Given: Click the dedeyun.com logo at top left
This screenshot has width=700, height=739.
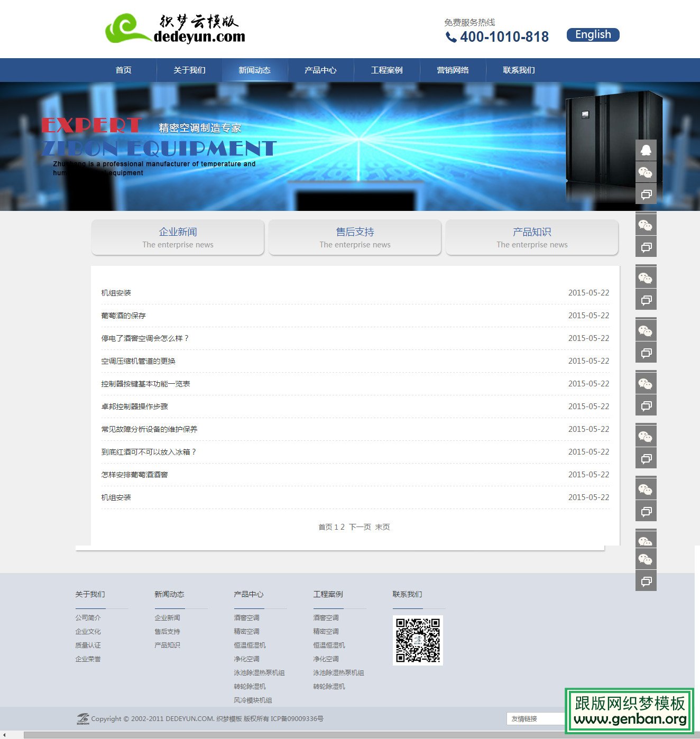Looking at the screenshot, I should 174,29.
